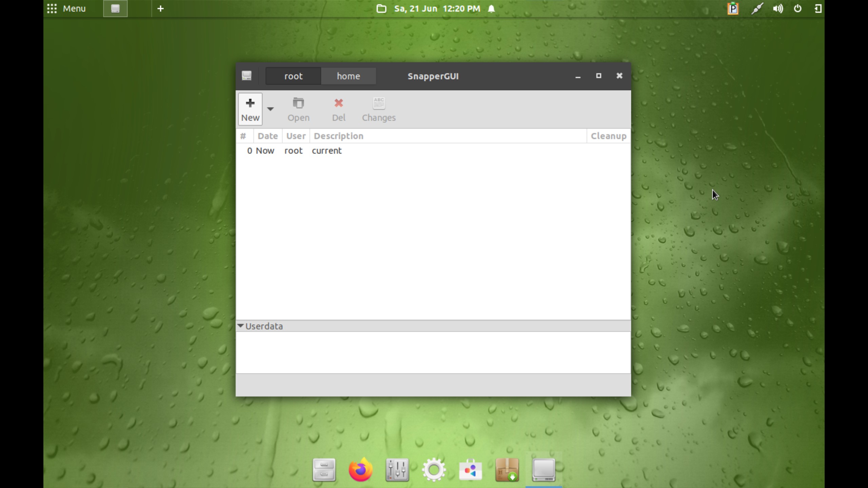The image size is (868, 488).
Task: Launch Firefox from the dock
Action: tap(360, 469)
